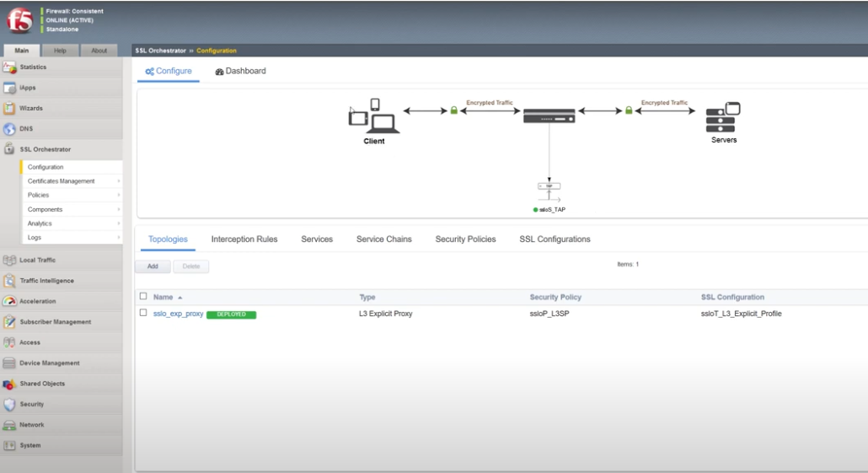Open the Security Policies tab
Viewport: 868px width, 473px height.
[x=465, y=239]
